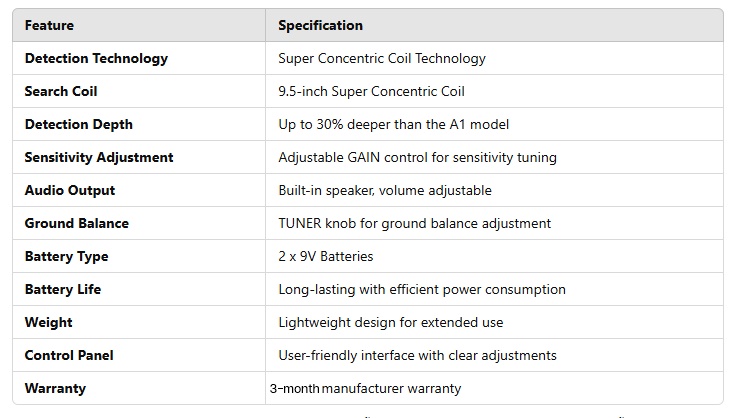Select the Ground Balance label
This screenshot has width=741, height=418.
[x=77, y=223]
